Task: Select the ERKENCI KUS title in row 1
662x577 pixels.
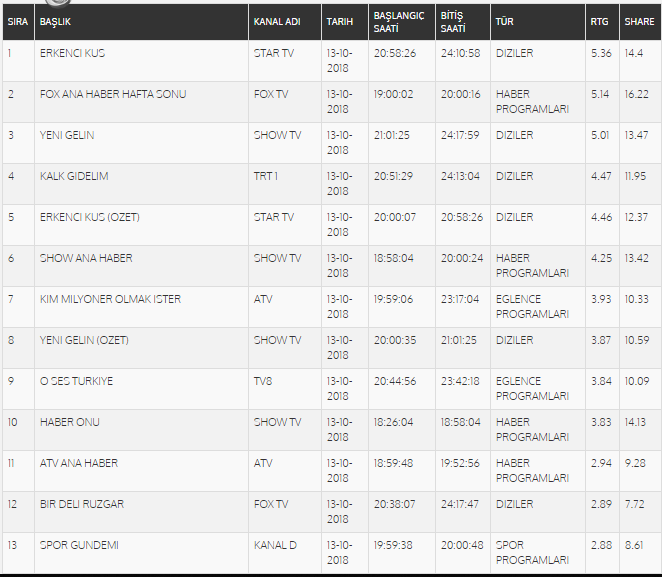Action: click(72, 53)
